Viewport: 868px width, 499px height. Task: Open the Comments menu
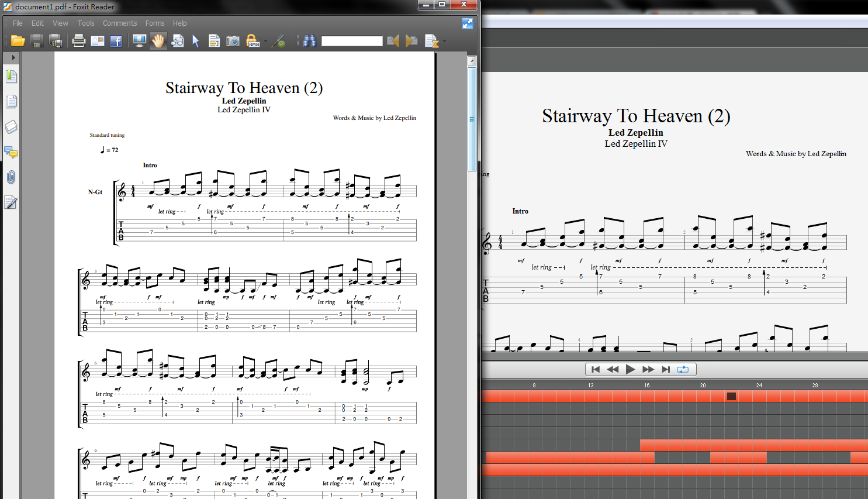pos(120,23)
